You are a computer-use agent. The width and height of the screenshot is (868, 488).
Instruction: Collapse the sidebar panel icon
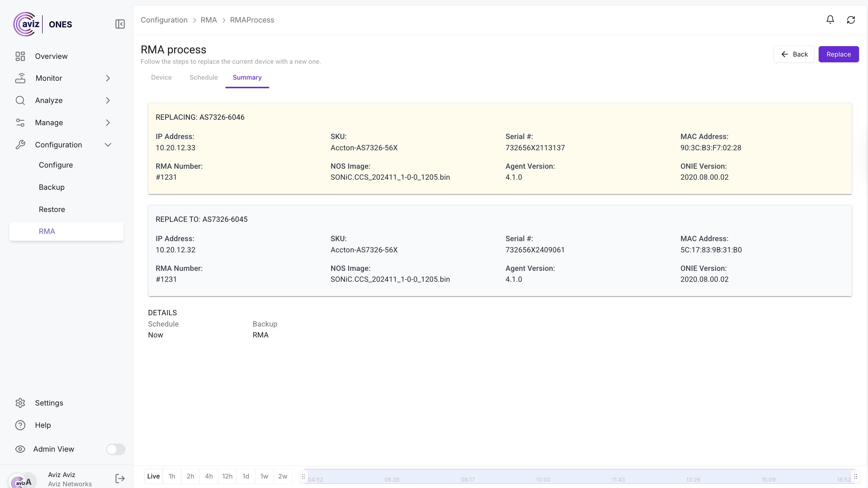click(120, 24)
